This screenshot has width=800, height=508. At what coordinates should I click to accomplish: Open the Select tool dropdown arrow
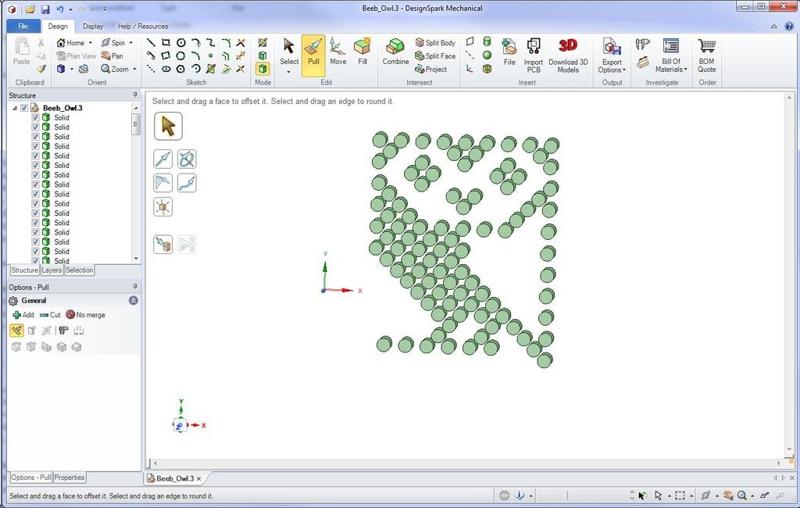coord(289,72)
